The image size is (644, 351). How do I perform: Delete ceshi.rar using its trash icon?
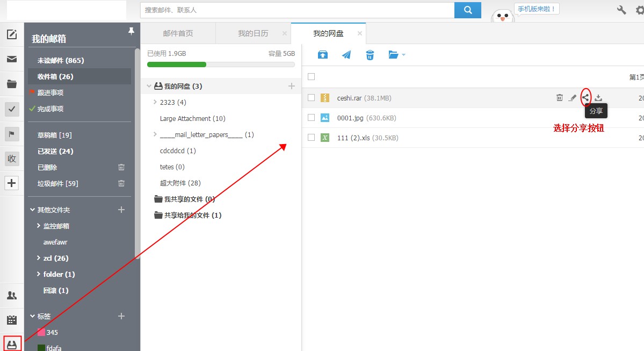pyautogui.click(x=560, y=98)
